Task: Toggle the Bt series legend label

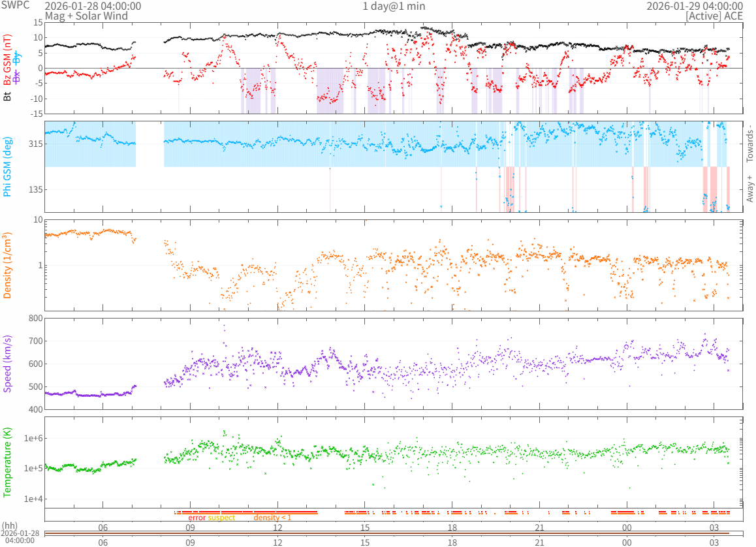Action: click(8, 97)
